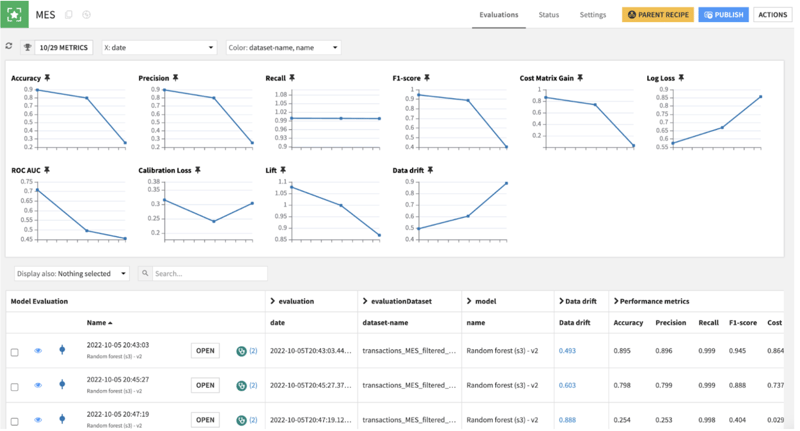Click the copy icon next to MES title

(x=68, y=15)
